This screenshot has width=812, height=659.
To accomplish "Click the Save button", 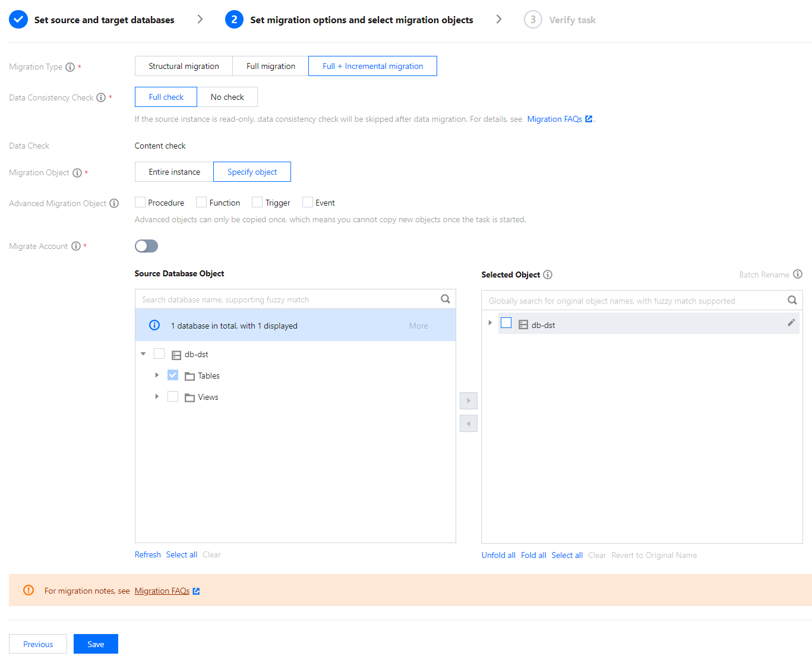I will click(x=96, y=644).
